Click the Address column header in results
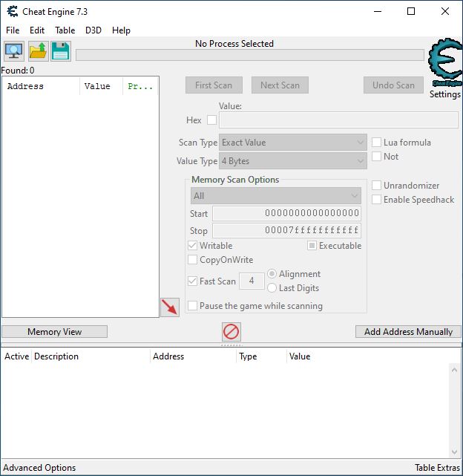Image resolution: width=463 pixels, height=476 pixels. pyautogui.click(x=41, y=86)
